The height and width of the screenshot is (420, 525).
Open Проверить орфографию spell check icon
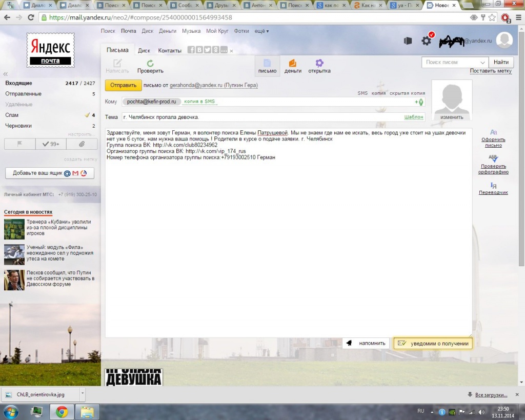[493, 159]
